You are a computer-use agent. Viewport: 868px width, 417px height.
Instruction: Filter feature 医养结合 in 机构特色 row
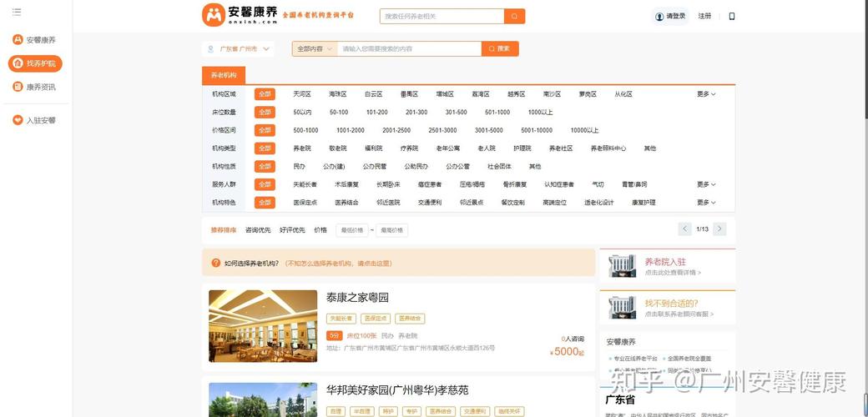(x=346, y=203)
